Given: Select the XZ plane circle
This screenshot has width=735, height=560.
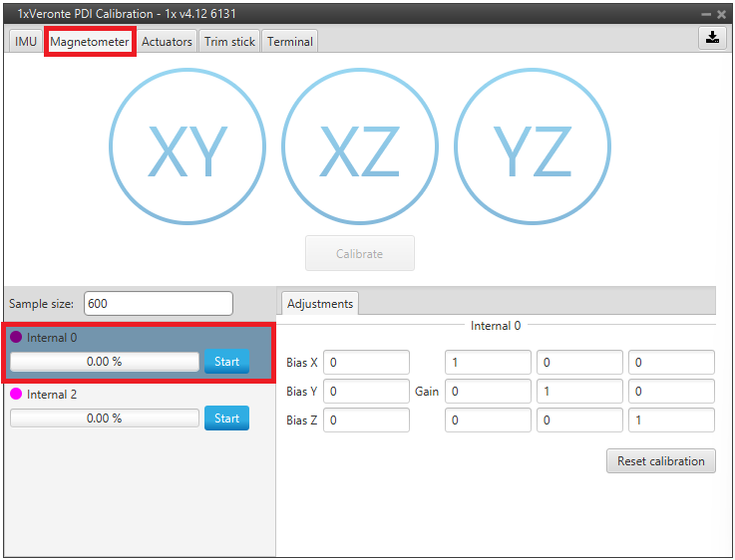Looking at the screenshot, I should coord(360,151).
